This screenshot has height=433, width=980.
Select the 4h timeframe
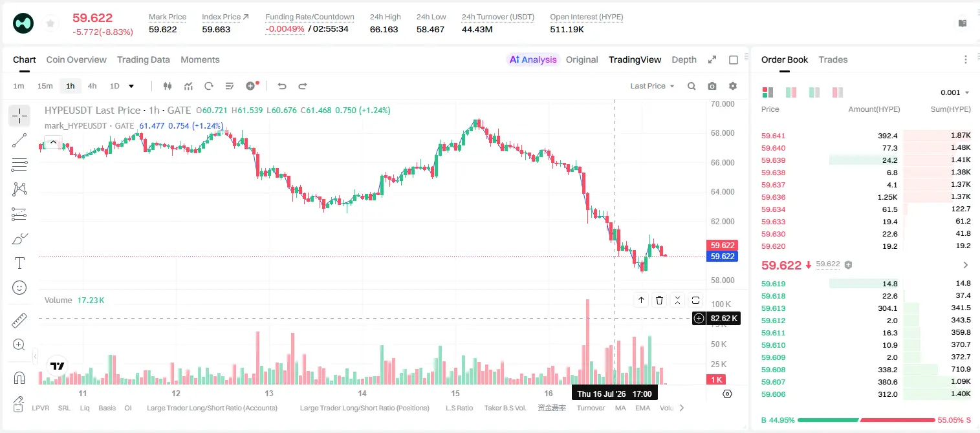pos(92,86)
